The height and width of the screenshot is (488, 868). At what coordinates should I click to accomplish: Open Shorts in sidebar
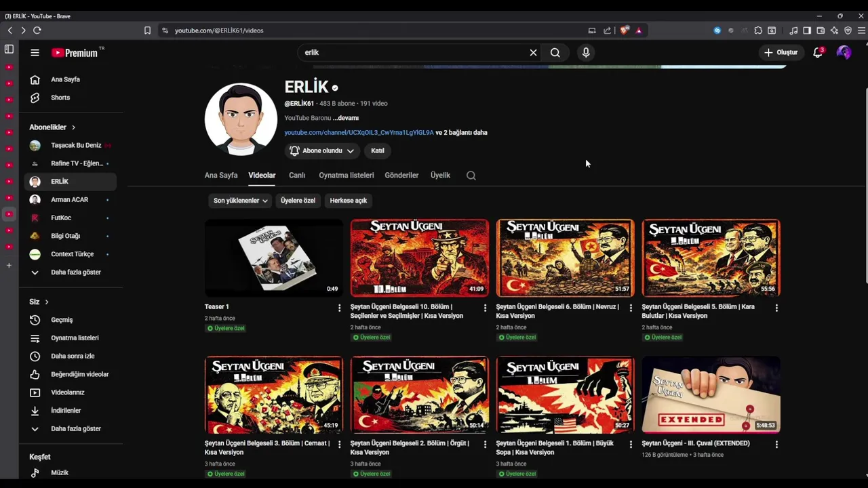tap(71, 98)
